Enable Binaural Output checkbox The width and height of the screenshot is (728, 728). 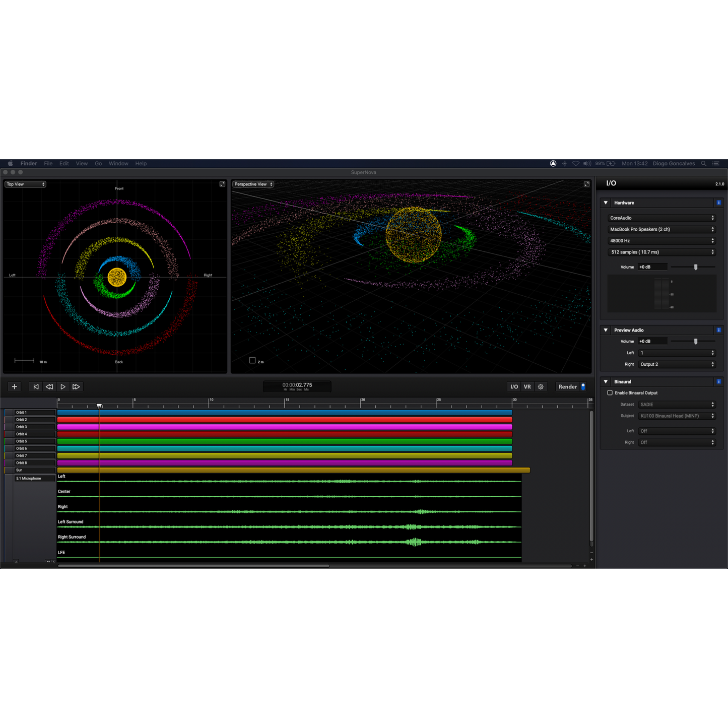pyautogui.click(x=610, y=393)
